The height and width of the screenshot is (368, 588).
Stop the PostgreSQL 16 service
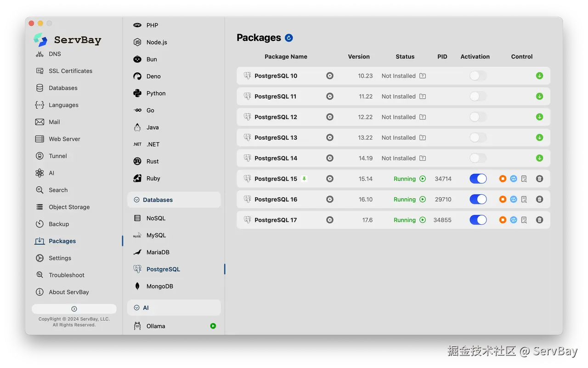tap(503, 199)
